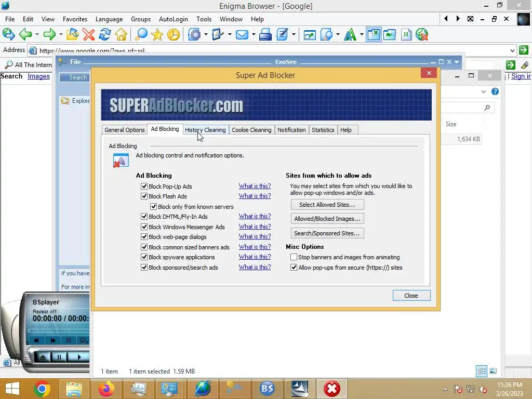Click What is this? for Block Pop-Up Ads
Viewport: 532px width, 399px height.
coord(255,186)
